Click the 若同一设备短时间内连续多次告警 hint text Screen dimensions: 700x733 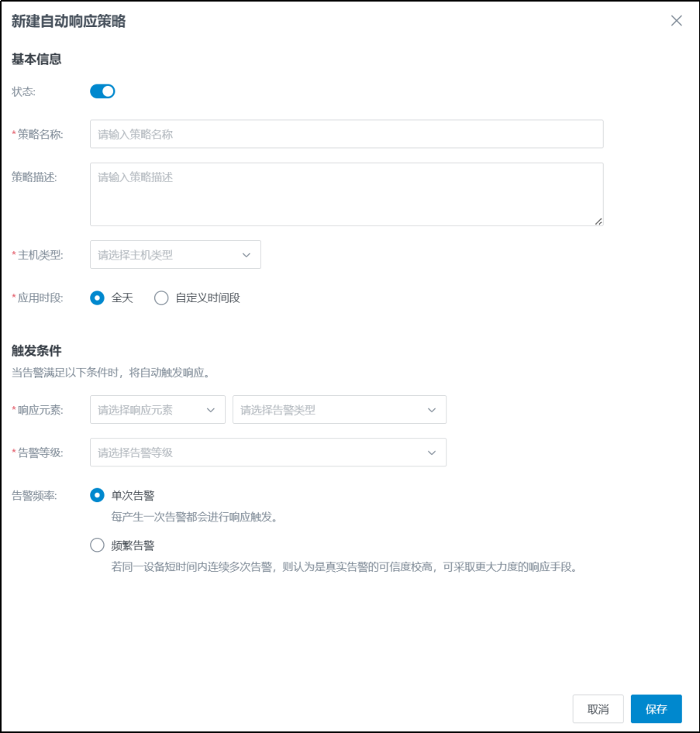point(345,567)
